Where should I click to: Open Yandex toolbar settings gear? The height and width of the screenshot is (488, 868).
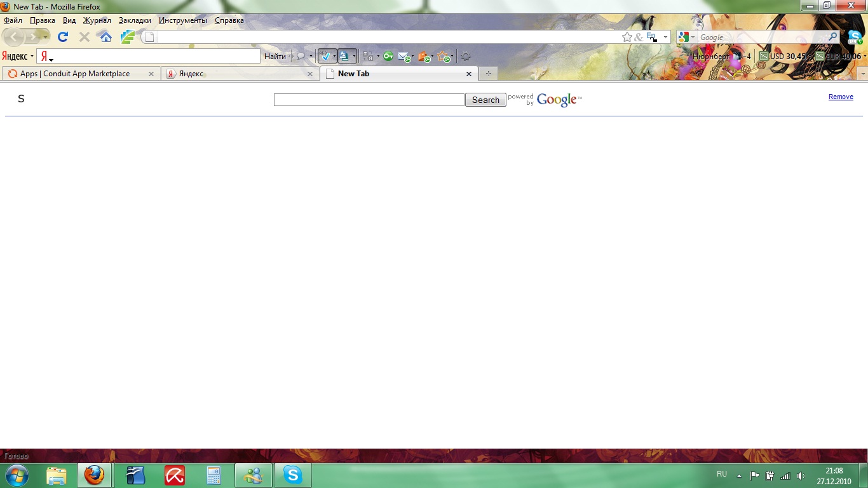pyautogui.click(x=466, y=57)
